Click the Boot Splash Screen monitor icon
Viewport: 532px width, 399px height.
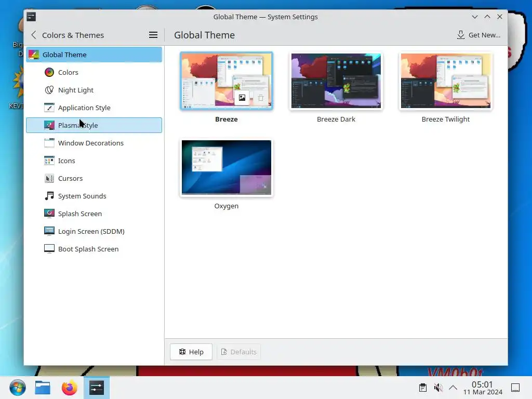(x=49, y=249)
